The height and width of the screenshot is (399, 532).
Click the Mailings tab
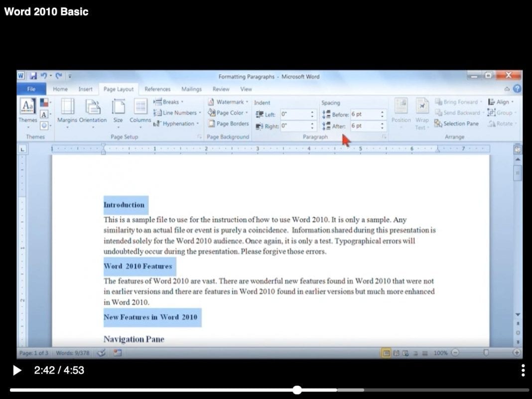point(191,89)
